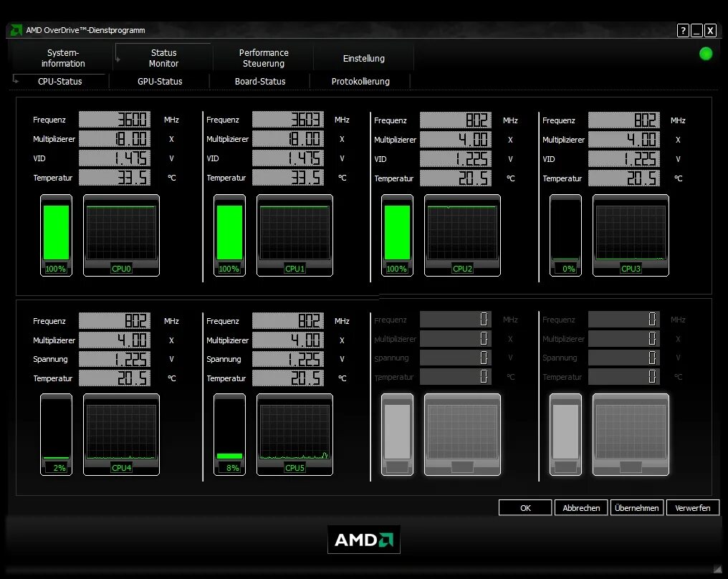Open the Board-Status sub-tab
Image resolution: width=728 pixels, height=579 pixels.
click(x=260, y=81)
